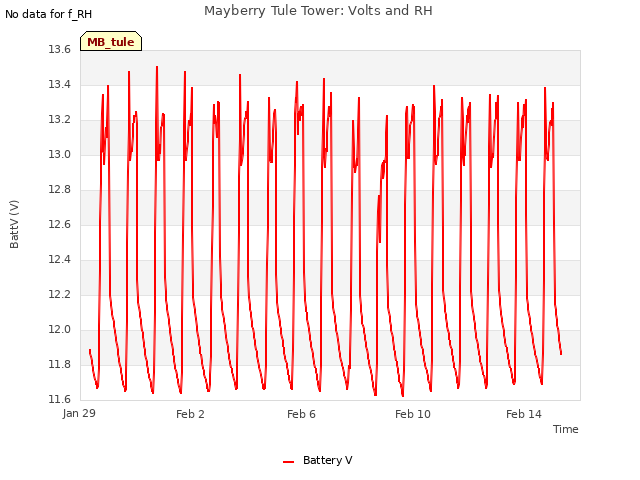Click the 13.0 y-axis tick label
Viewport: 640px width, 480px height.
pyautogui.click(x=60, y=154)
